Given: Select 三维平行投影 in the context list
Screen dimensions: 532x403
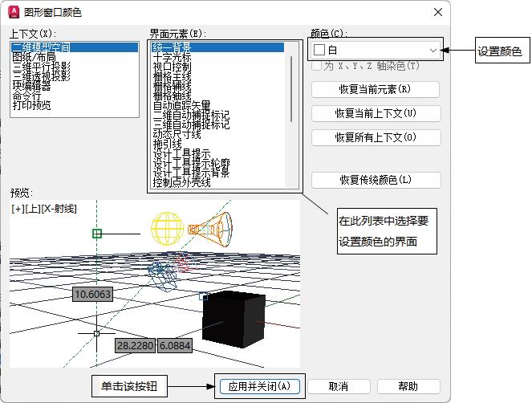Looking at the screenshot, I should click(40, 67).
